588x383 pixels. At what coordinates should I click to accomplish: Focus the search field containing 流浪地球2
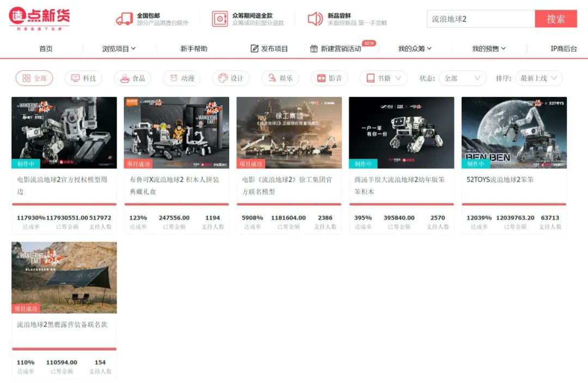481,19
